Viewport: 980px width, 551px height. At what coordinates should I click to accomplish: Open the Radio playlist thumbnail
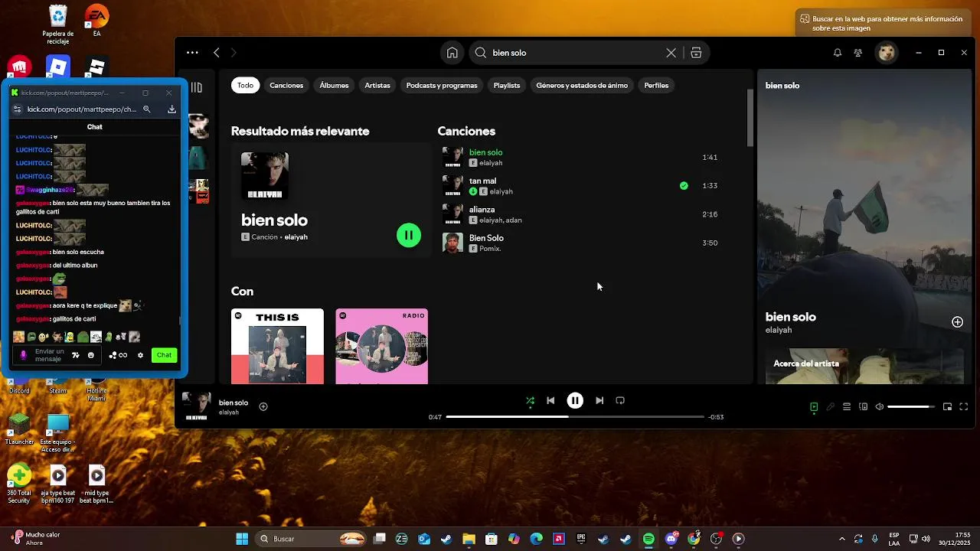381,346
